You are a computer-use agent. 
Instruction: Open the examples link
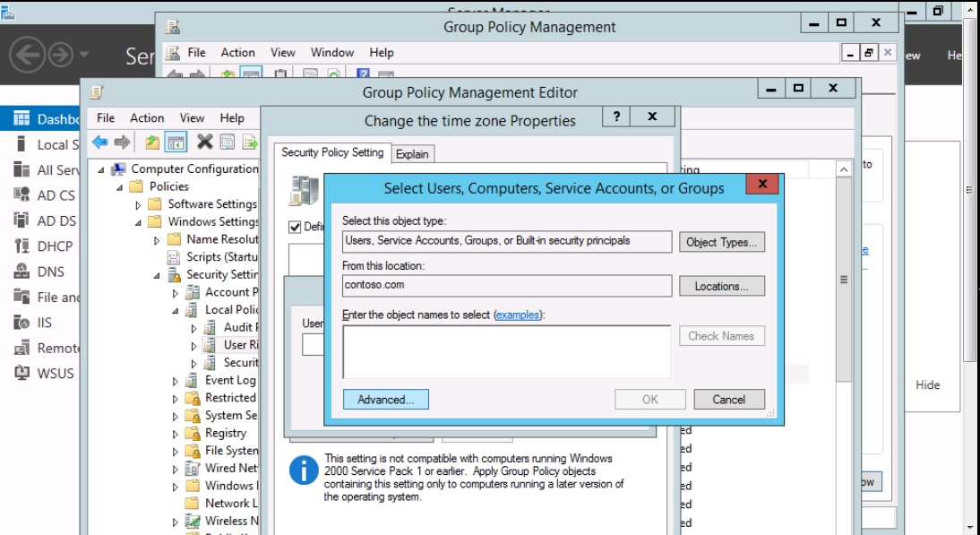click(517, 315)
